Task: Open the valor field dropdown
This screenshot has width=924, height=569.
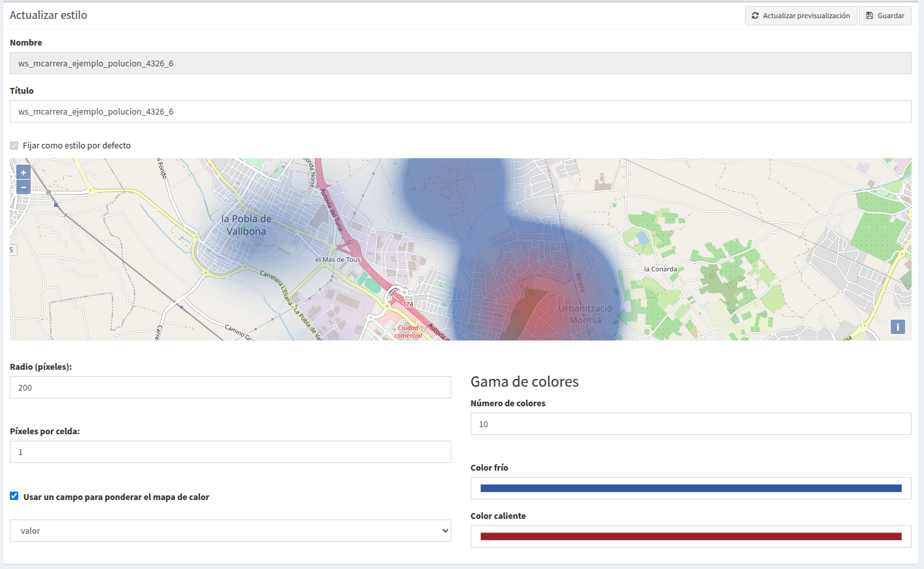Action: 231,531
